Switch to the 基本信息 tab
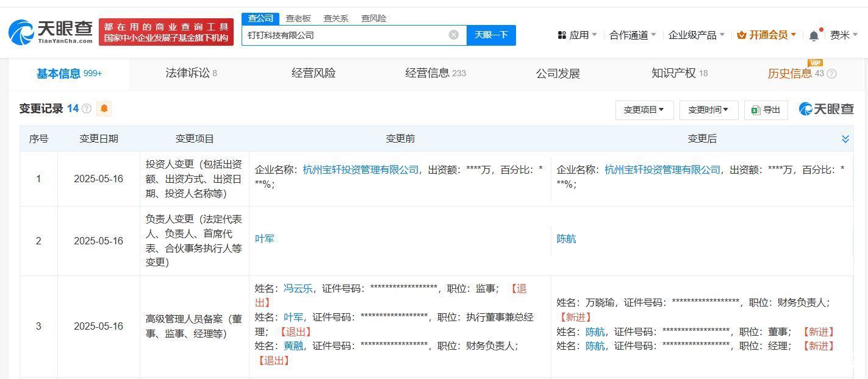 click(69, 74)
